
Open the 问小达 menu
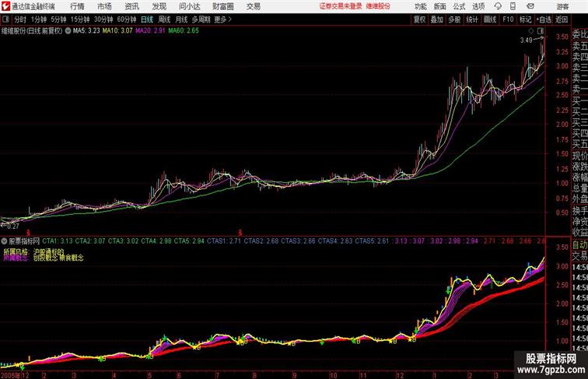point(190,6)
